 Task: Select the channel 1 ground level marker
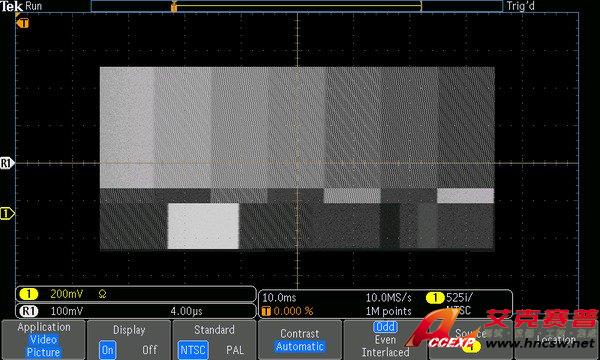(7, 213)
